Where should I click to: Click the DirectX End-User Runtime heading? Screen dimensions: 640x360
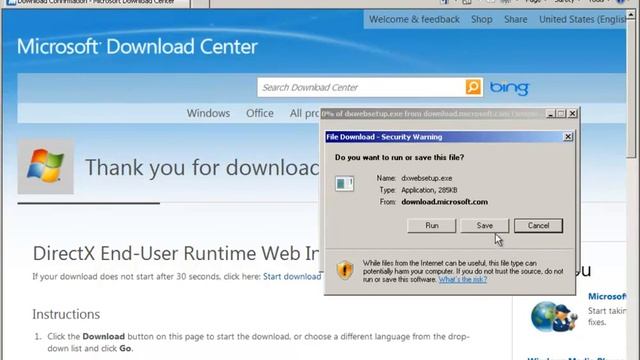[x=176, y=253]
